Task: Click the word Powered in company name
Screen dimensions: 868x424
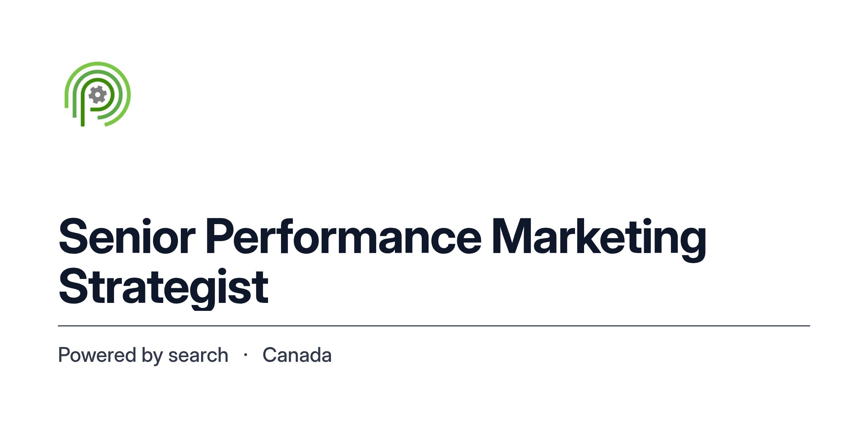Action: [97, 355]
